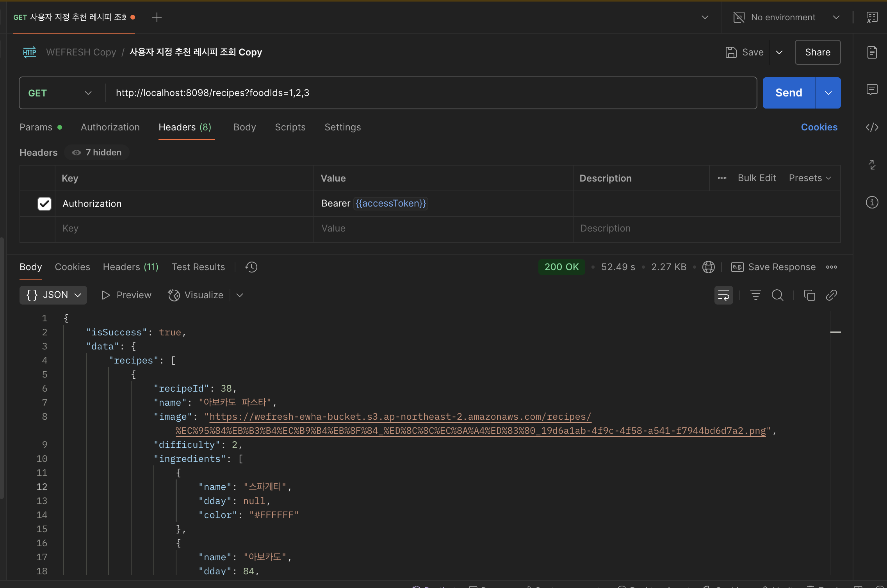
Task: Click the Cookies link
Action: click(x=819, y=127)
